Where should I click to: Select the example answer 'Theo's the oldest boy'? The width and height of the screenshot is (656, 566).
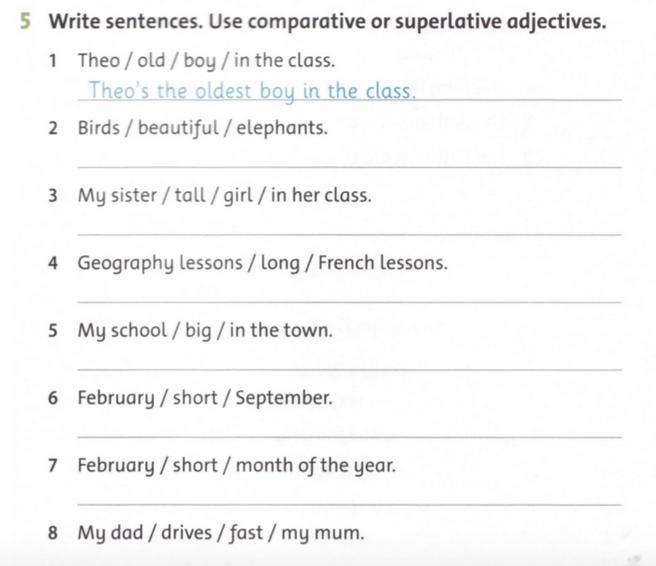[250, 91]
